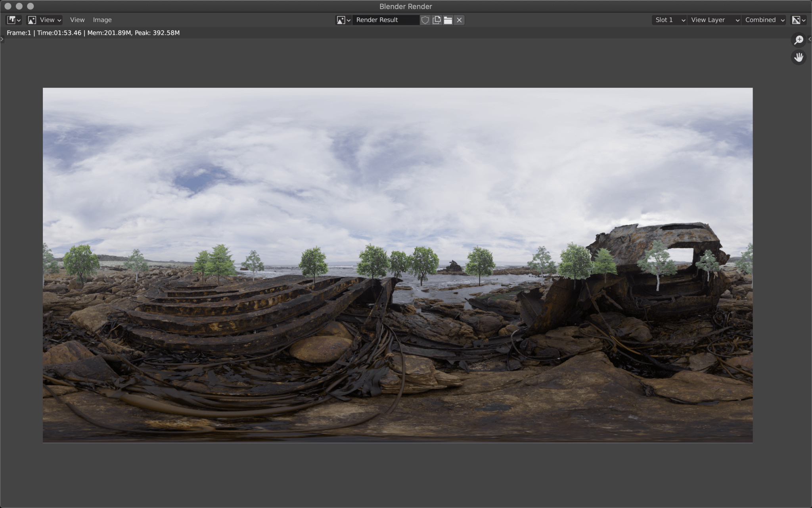The width and height of the screenshot is (812, 508).
Task: Open the View Layer selector
Action: (714, 20)
